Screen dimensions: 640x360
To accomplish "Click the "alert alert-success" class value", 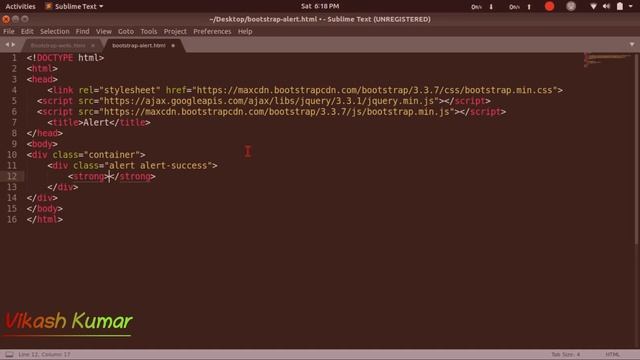I will coord(158,166).
